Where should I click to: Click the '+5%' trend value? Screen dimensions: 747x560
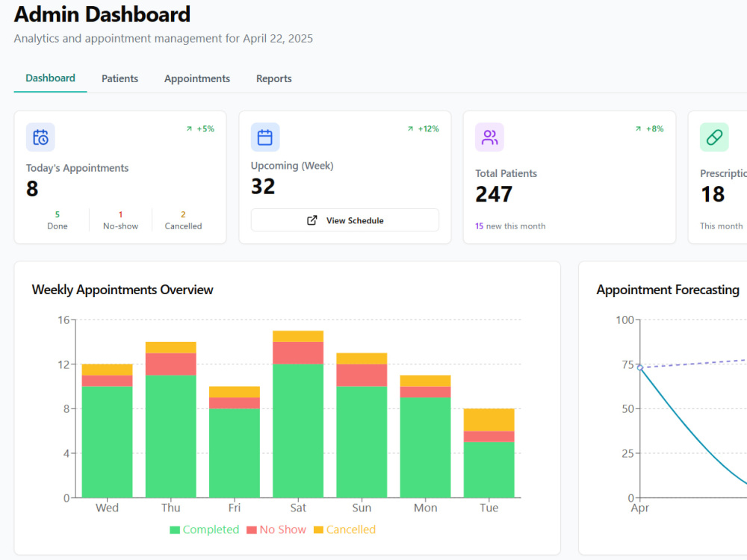coord(206,129)
